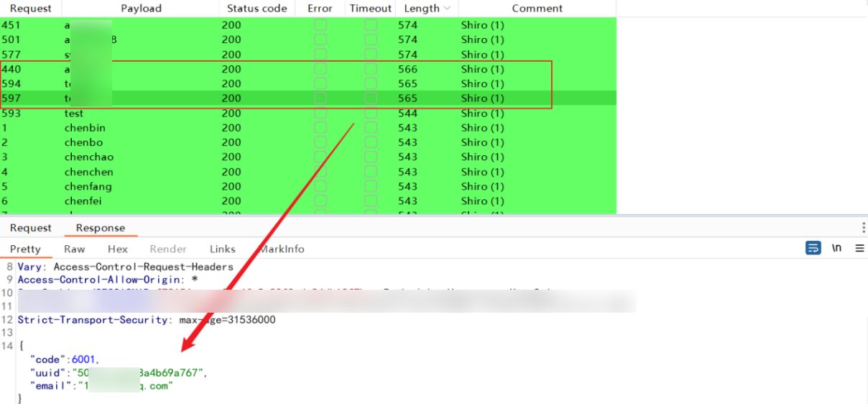Select the Response tab
The height and width of the screenshot is (404, 868).
point(101,228)
